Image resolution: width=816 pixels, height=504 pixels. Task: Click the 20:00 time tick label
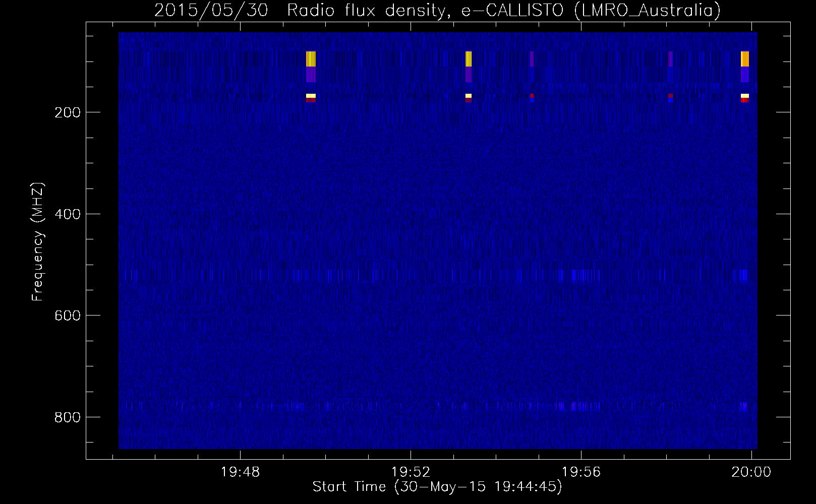pyautogui.click(x=751, y=472)
